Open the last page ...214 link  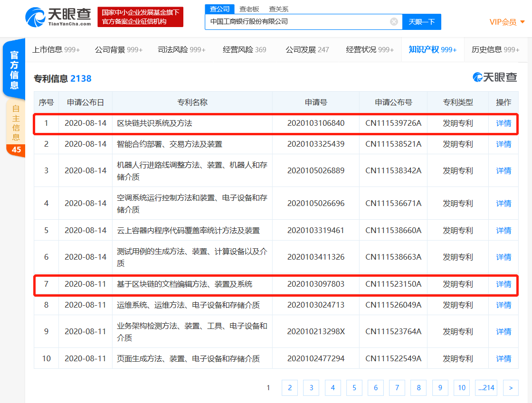point(486,388)
